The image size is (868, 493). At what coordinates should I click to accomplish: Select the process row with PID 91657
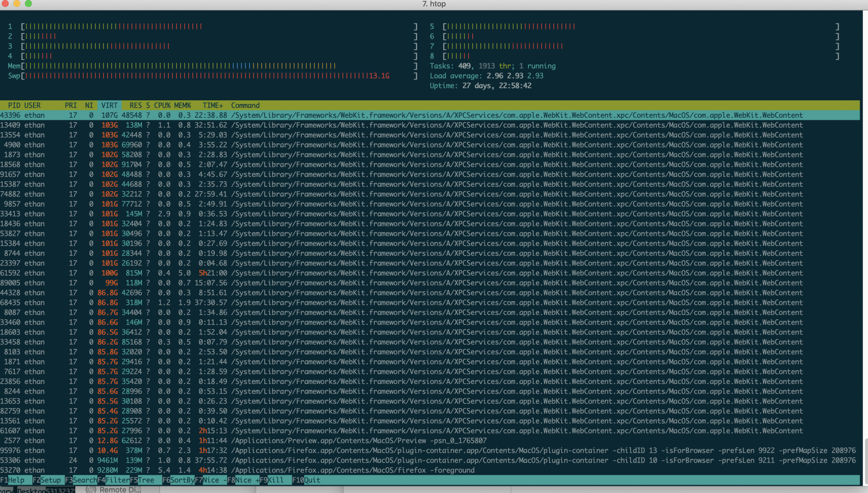pyautogui.click(x=430, y=174)
